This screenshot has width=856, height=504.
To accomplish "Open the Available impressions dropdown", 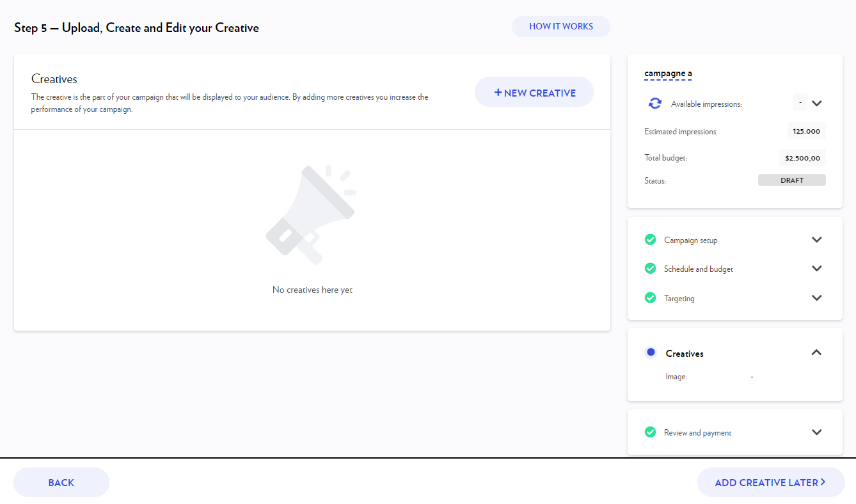I will click(x=817, y=102).
